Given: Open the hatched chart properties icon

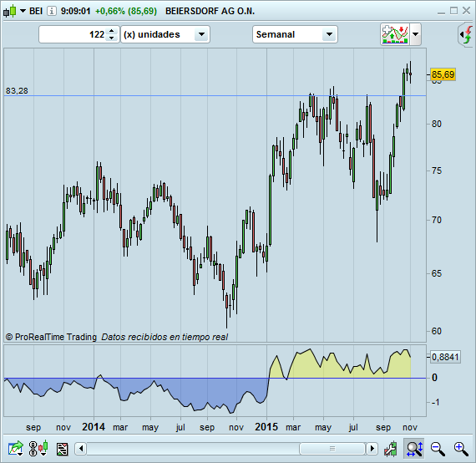Looking at the screenshot, I should point(63,449).
